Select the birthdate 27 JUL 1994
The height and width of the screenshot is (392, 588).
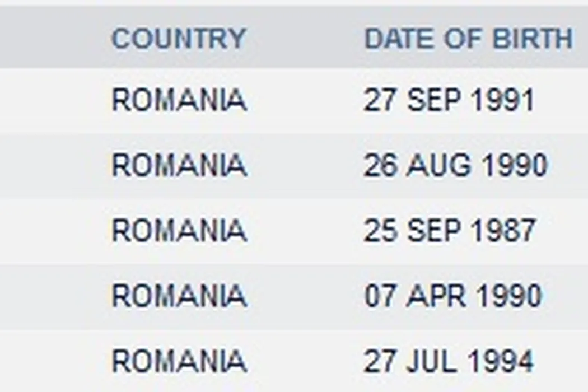pyautogui.click(x=449, y=361)
